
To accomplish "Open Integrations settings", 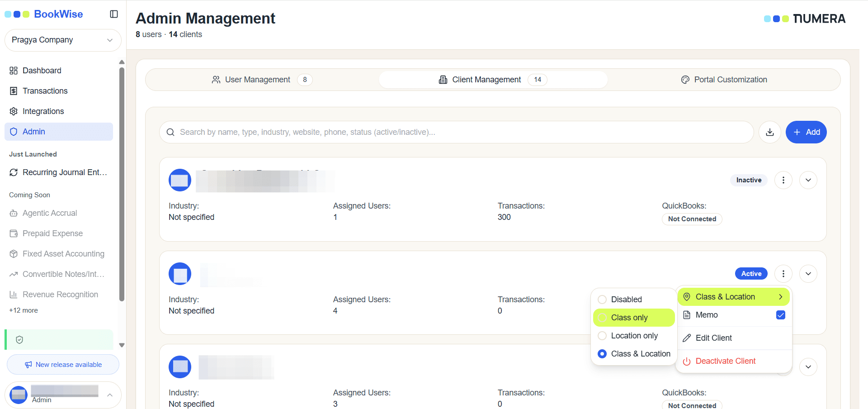I will click(x=59, y=111).
